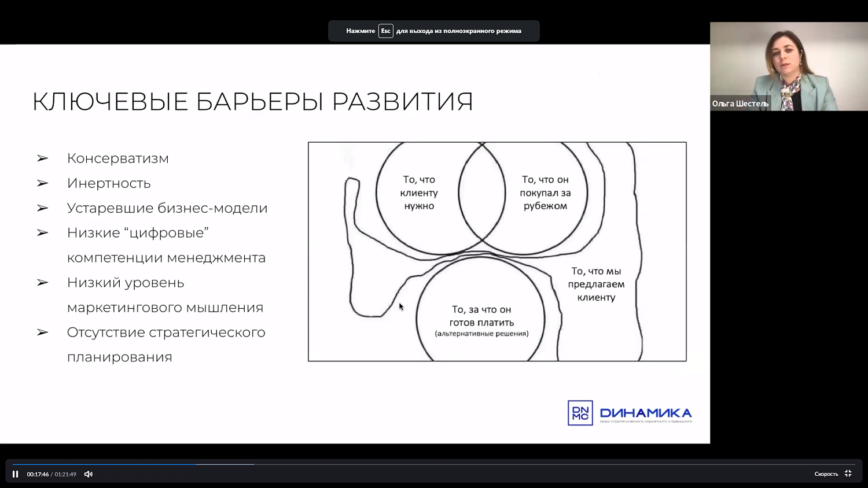Click the fullscreen toggle control
The height and width of the screenshot is (488, 868).
(x=847, y=473)
